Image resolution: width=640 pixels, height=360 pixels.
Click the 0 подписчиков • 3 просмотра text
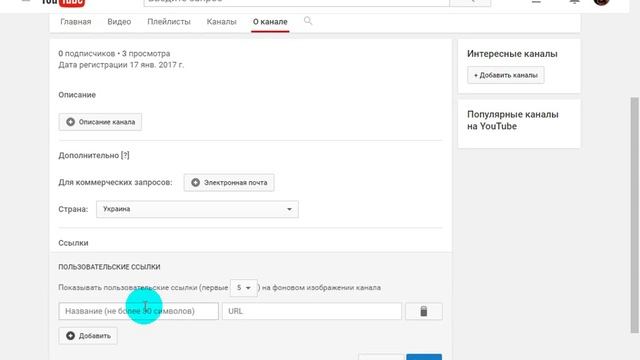point(114,53)
